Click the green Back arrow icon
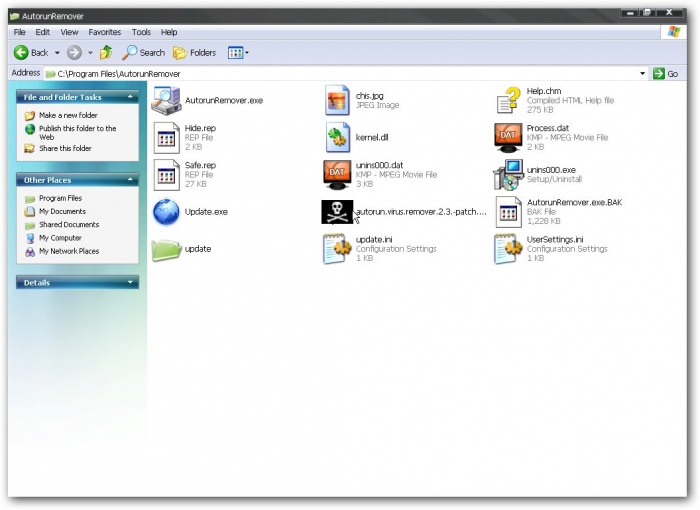Screen dimensions: 700x510 click(x=21, y=53)
